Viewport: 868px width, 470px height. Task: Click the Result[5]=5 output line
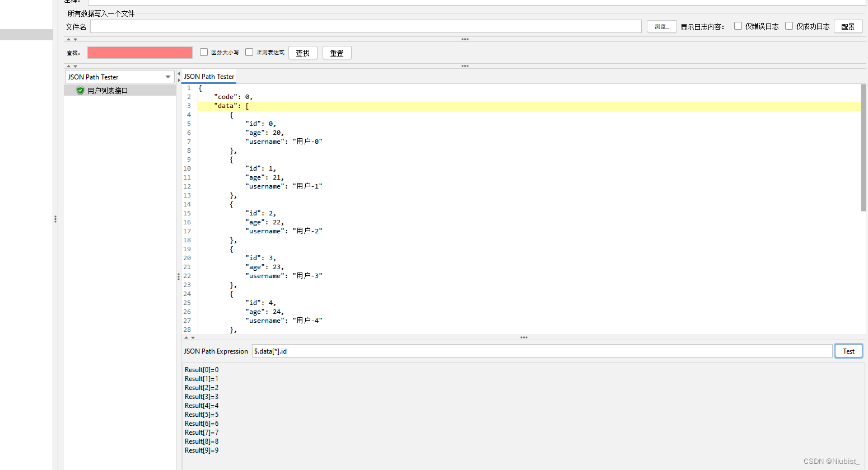pos(202,415)
